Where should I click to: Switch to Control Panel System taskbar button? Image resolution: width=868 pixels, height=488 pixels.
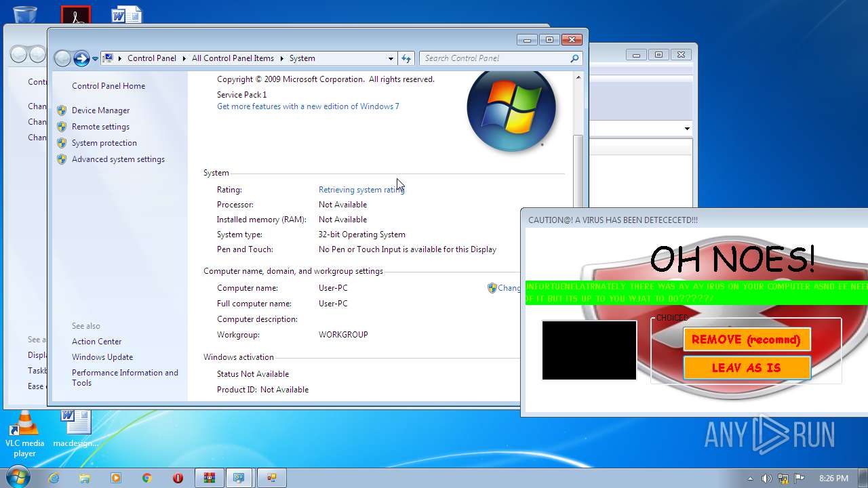(239, 478)
